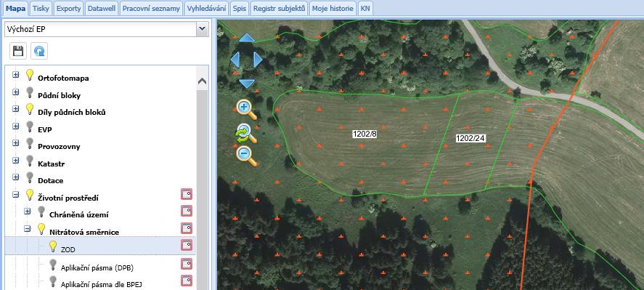Zoom in with the plus magnifier

(246, 110)
